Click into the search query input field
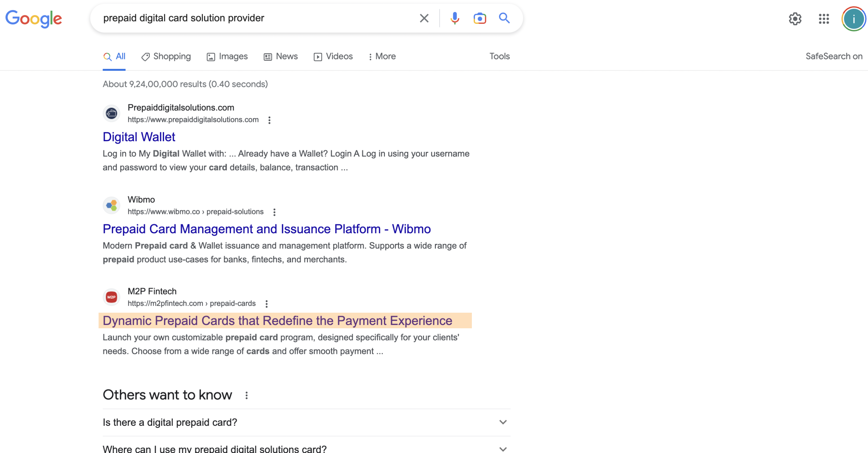868x453 pixels. pyautogui.click(x=256, y=18)
